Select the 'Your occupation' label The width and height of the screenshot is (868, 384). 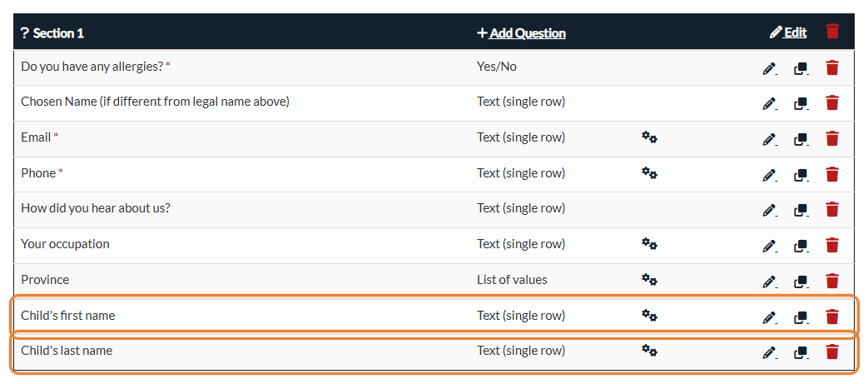point(65,244)
